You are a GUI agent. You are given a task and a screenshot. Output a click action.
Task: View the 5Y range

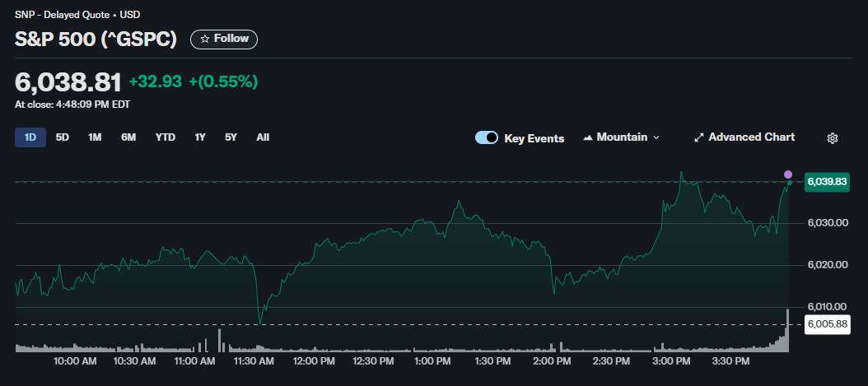[x=231, y=137]
